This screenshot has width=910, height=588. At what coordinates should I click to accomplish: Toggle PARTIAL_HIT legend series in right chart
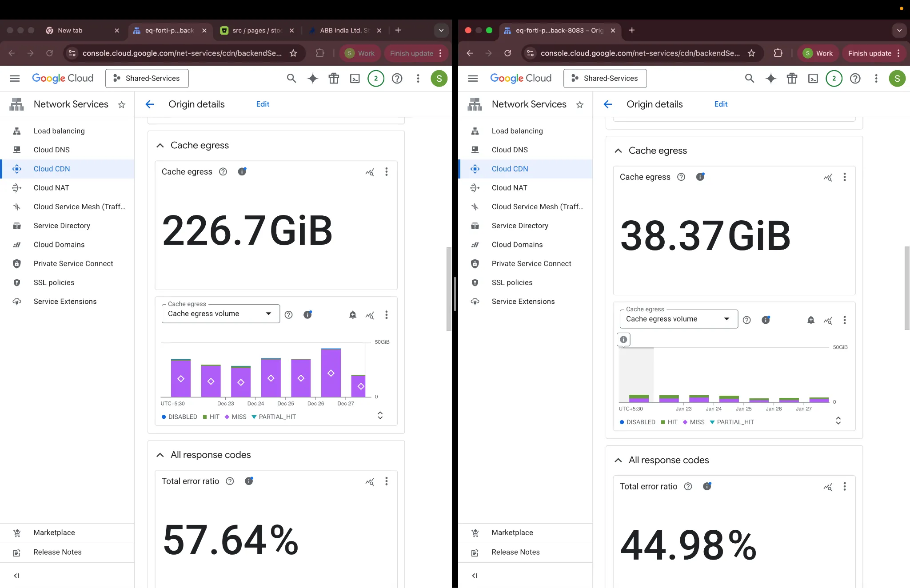(732, 422)
